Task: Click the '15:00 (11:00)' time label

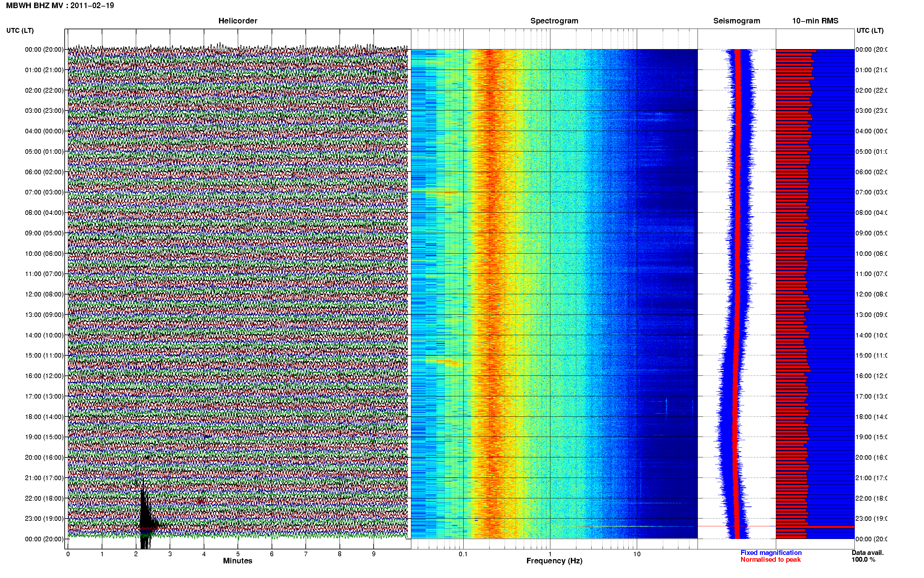Action: click(44, 355)
